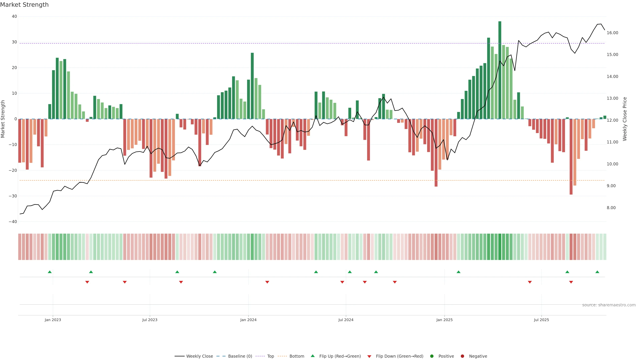644x362 pixels.
Task: Click the Jul 2025 x-axis label
Action: 541,320
